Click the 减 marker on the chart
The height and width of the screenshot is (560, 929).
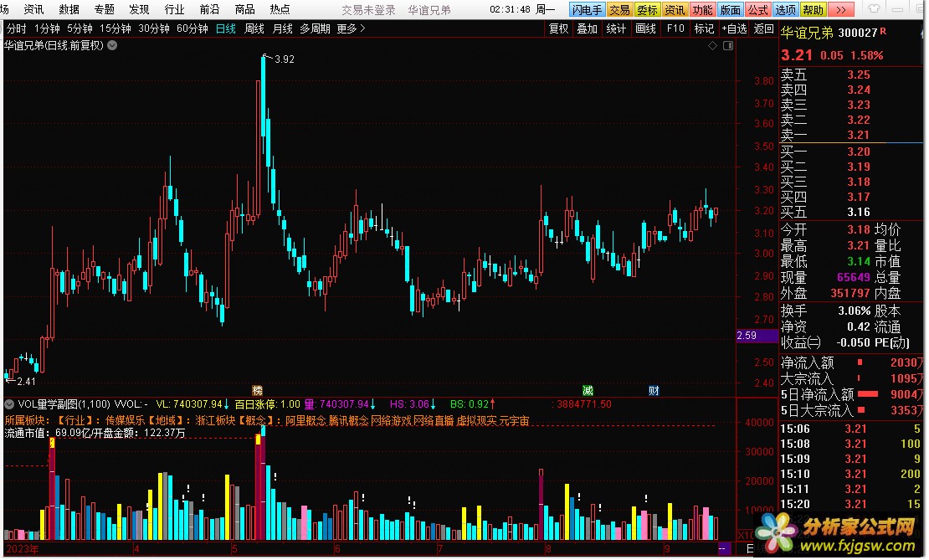tap(588, 391)
